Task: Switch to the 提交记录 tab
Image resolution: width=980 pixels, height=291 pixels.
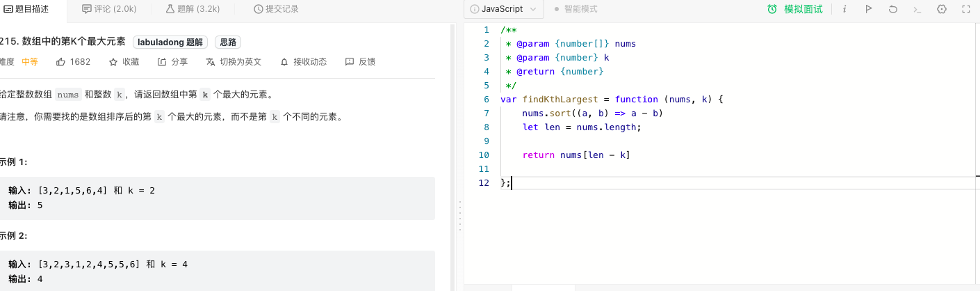Action: point(277,9)
